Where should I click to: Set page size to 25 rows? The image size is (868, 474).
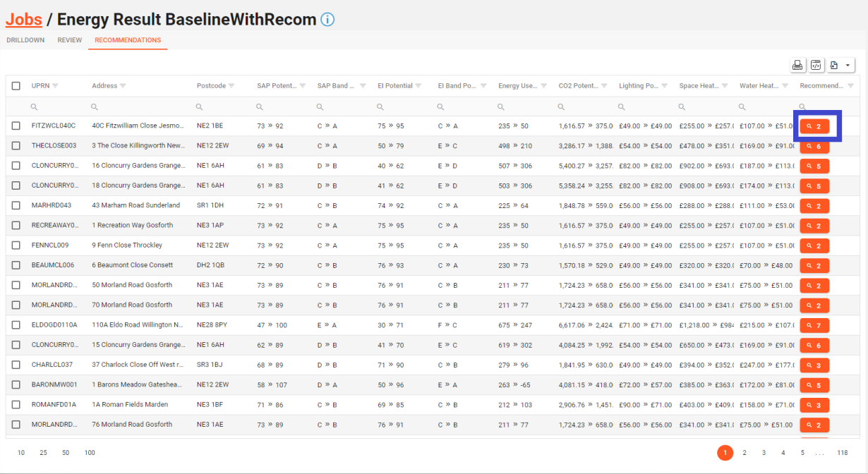44,453
